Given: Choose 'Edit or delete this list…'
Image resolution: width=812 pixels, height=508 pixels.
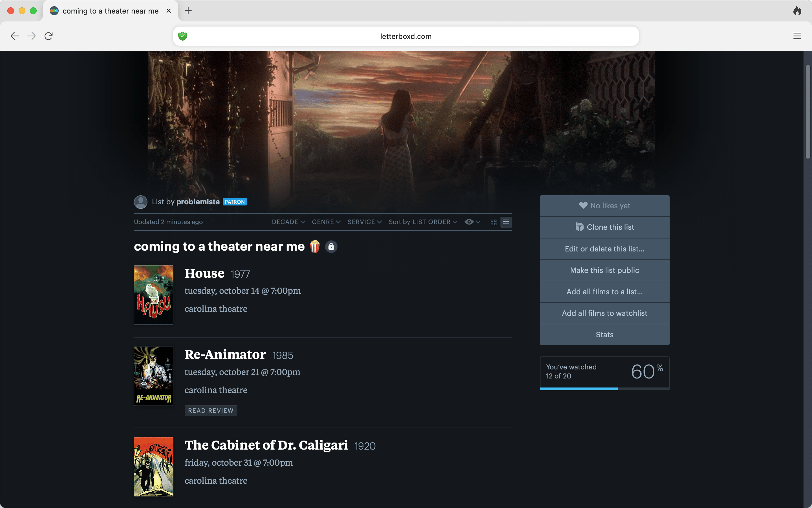Looking at the screenshot, I should pyautogui.click(x=604, y=249).
